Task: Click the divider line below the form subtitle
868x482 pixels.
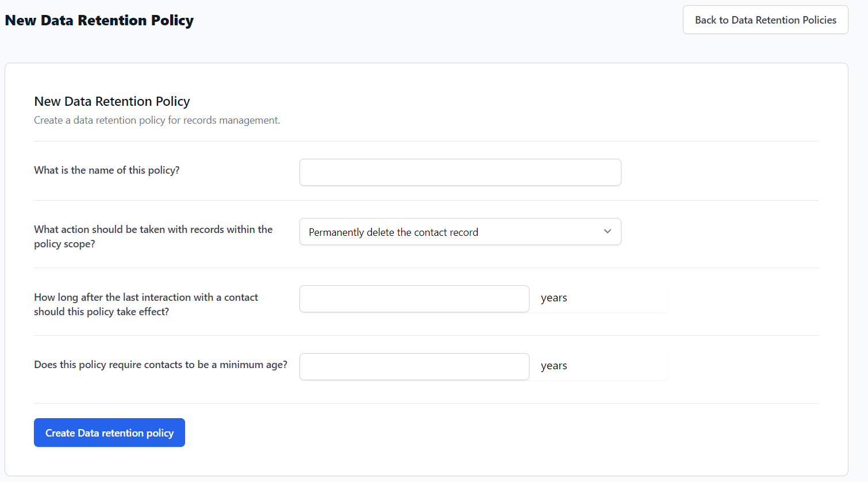Action: tap(426, 141)
